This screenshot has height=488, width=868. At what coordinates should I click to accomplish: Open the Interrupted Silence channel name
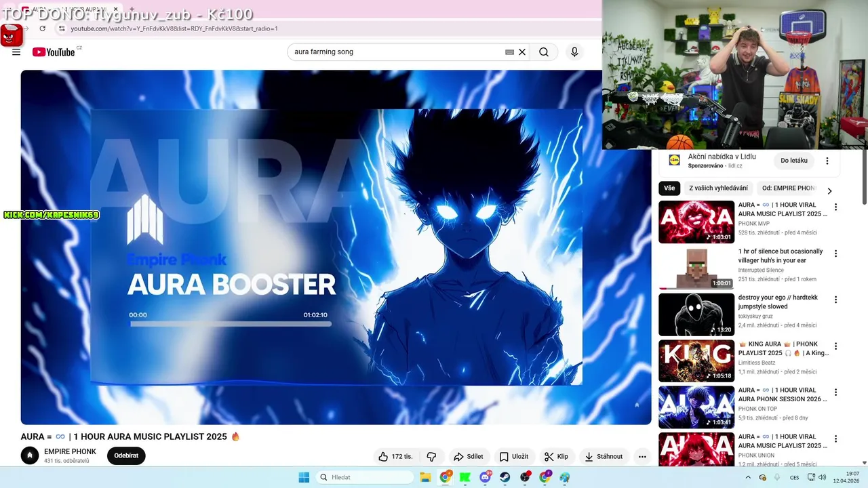tap(761, 270)
